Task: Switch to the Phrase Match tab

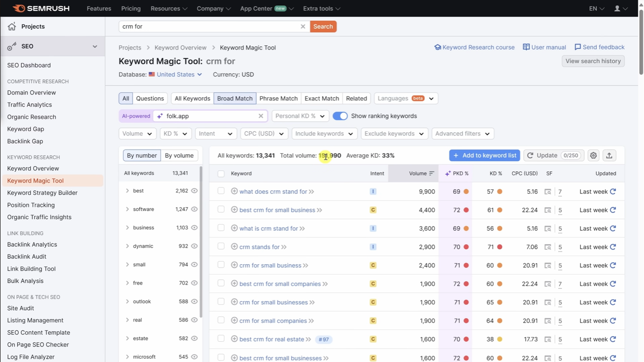Action: 278,98
